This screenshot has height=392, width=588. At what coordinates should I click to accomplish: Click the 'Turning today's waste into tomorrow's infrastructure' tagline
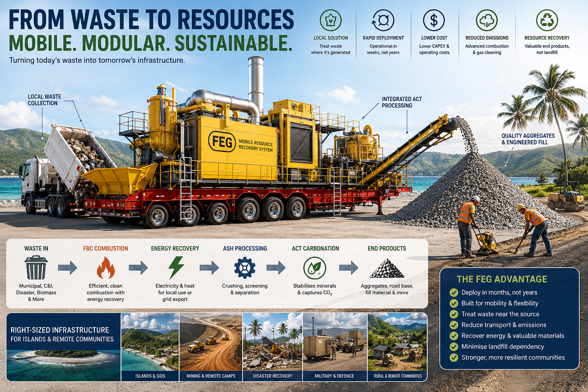point(97,60)
